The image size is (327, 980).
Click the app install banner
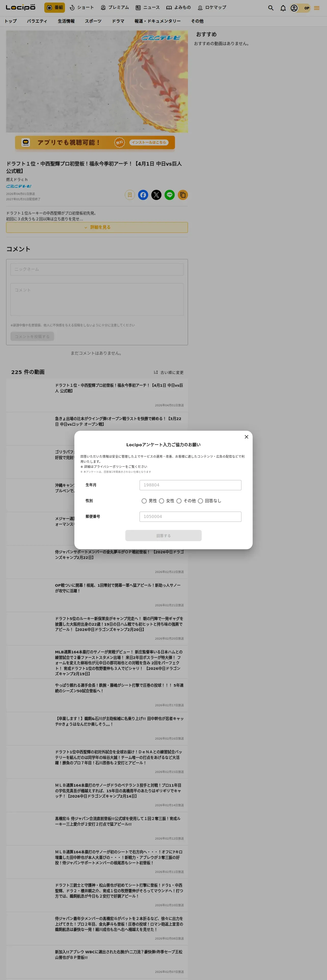(95, 143)
